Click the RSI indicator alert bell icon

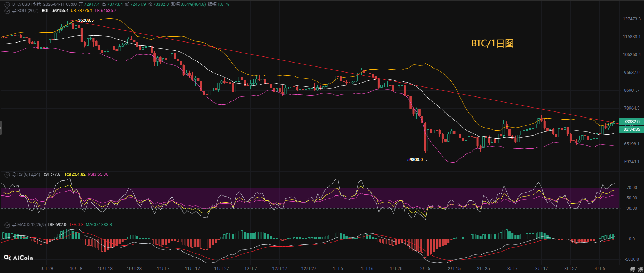tap(14, 174)
